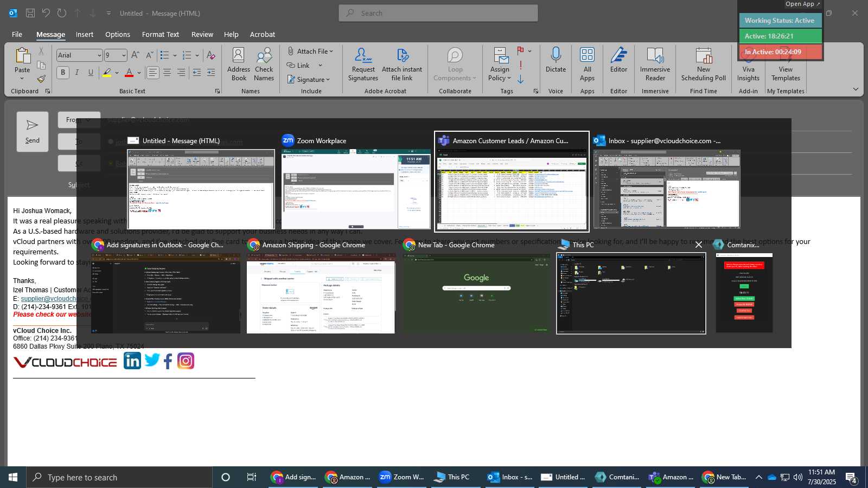Click Zoom Workplace taskbar button
The height and width of the screenshot is (488, 868).
pos(401,477)
